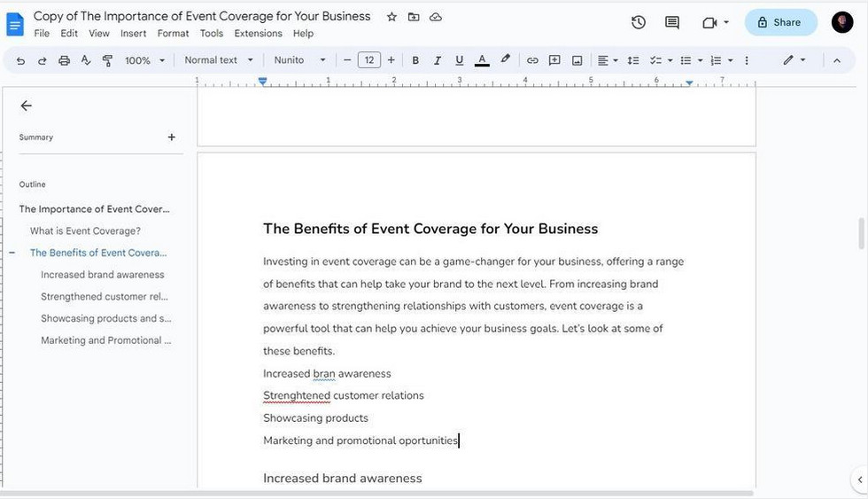Go to 'Increased brand awareness' outline entry
This screenshot has width=868, height=499.
[x=103, y=275]
